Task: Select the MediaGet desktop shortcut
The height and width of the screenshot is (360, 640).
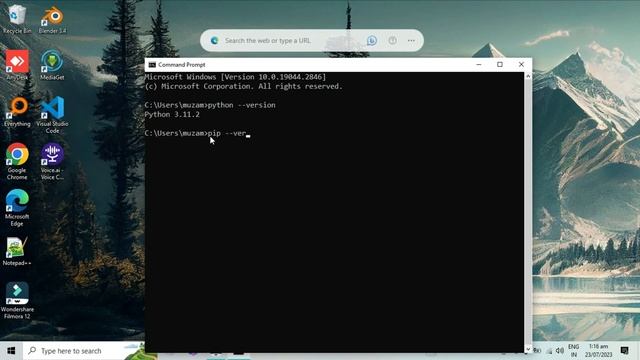Action: click(x=52, y=64)
